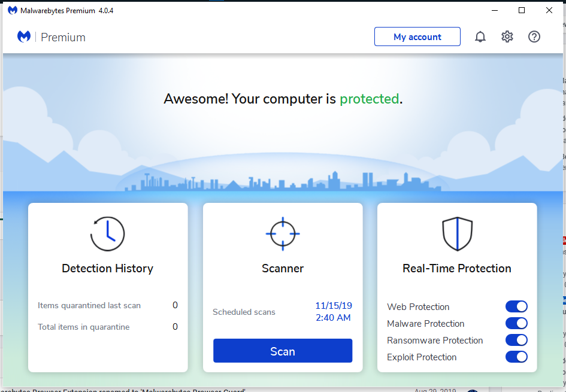Open Real-Time Protection card title
This screenshot has width=566, height=392.
(x=457, y=268)
